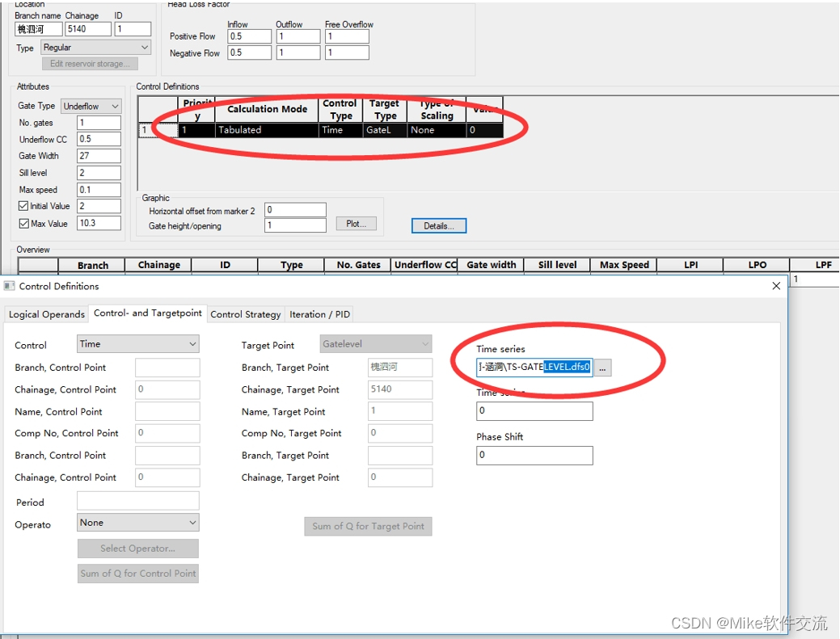Browse for time series file with ... button
The height and width of the screenshot is (639, 840).
[602, 368]
